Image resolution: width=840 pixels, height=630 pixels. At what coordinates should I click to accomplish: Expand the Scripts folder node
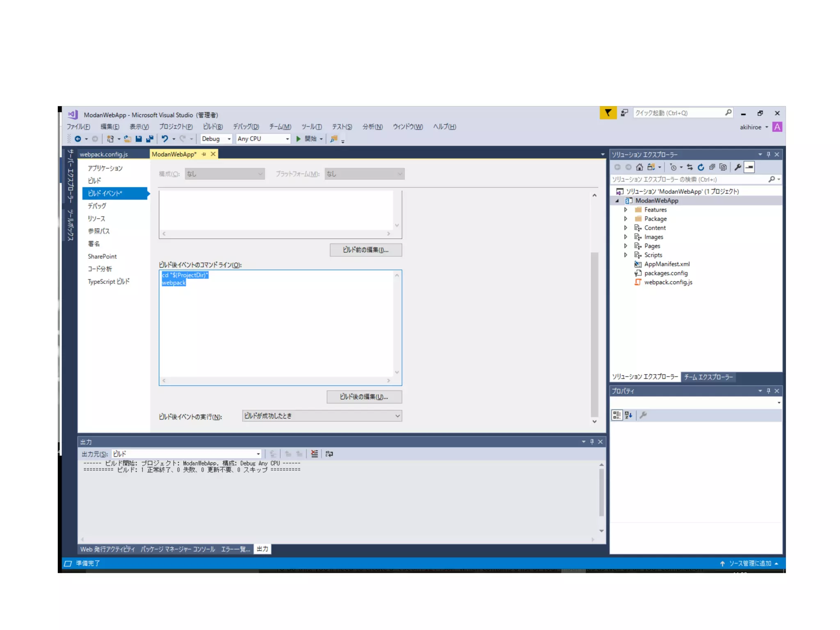point(625,255)
